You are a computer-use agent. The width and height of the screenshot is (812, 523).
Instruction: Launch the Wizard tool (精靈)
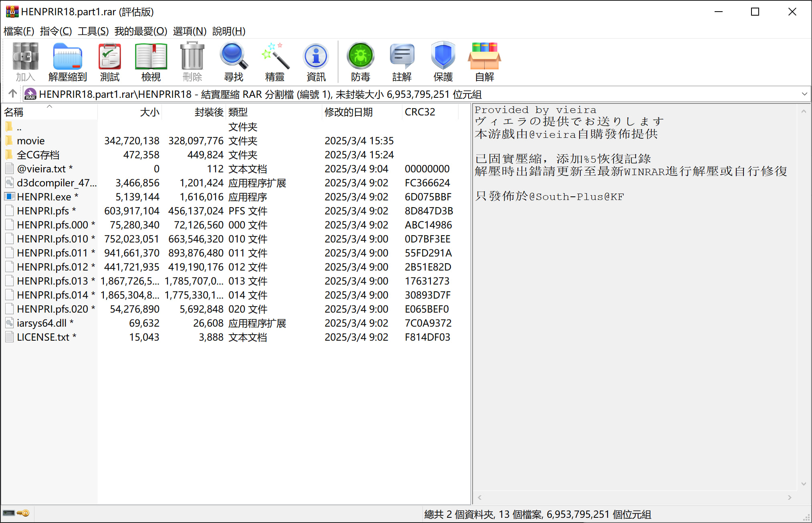275,62
